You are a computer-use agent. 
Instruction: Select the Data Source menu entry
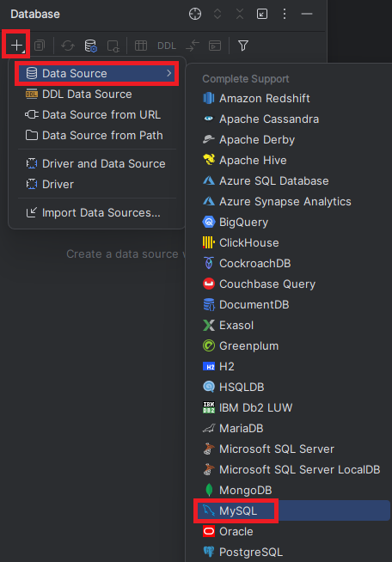click(x=97, y=73)
